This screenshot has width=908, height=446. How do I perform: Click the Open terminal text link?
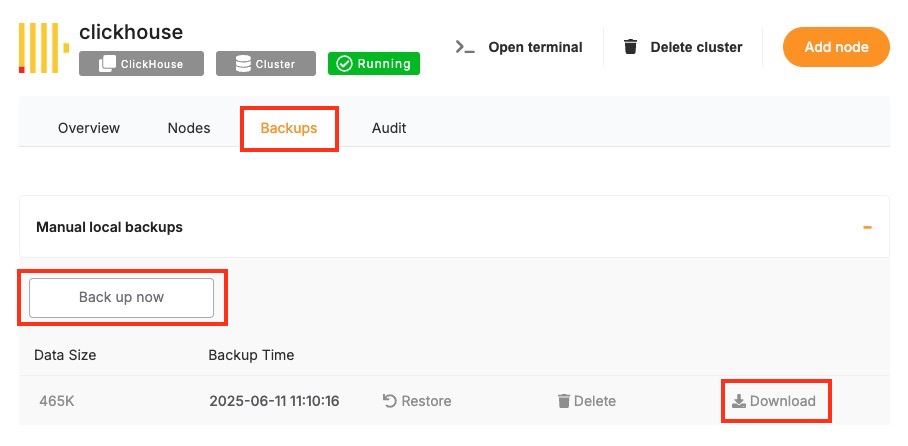tap(535, 47)
